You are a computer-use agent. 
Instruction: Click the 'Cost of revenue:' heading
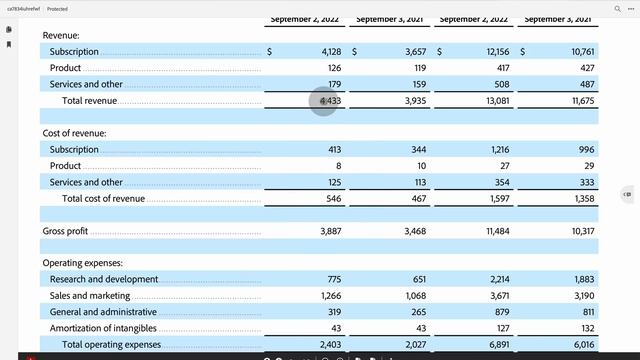pyautogui.click(x=74, y=133)
